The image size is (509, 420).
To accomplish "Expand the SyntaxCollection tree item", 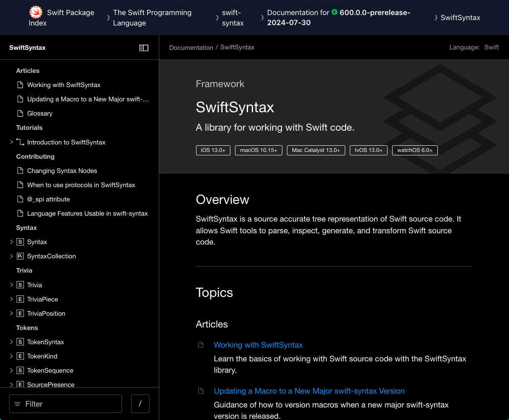I will 11,256.
